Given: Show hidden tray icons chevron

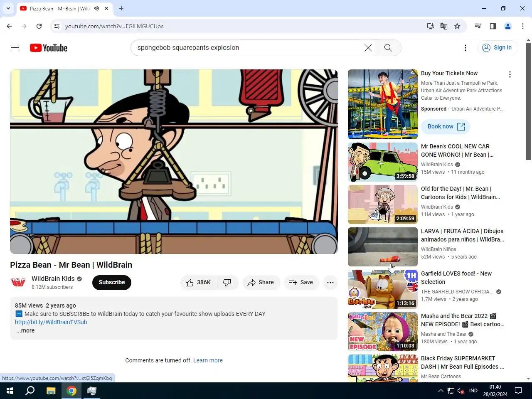Looking at the screenshot, I should (441, 391).
